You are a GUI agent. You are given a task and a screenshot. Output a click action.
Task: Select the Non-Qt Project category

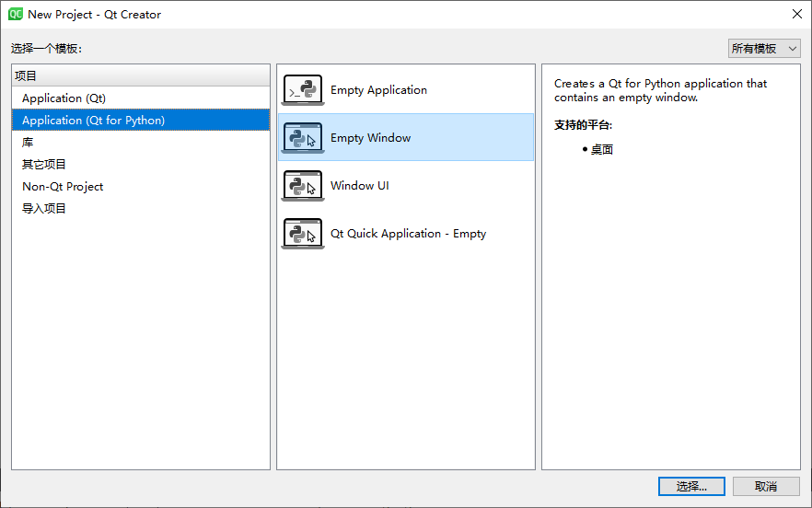[141, 187]
